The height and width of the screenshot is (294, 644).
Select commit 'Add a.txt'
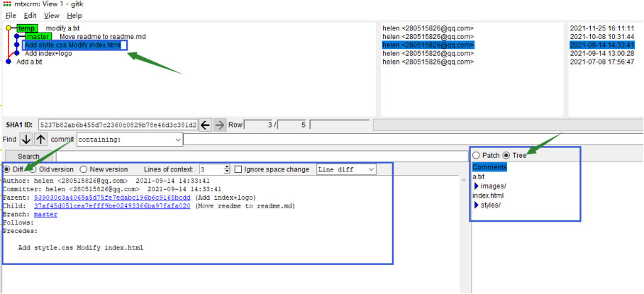click(29, 62)
